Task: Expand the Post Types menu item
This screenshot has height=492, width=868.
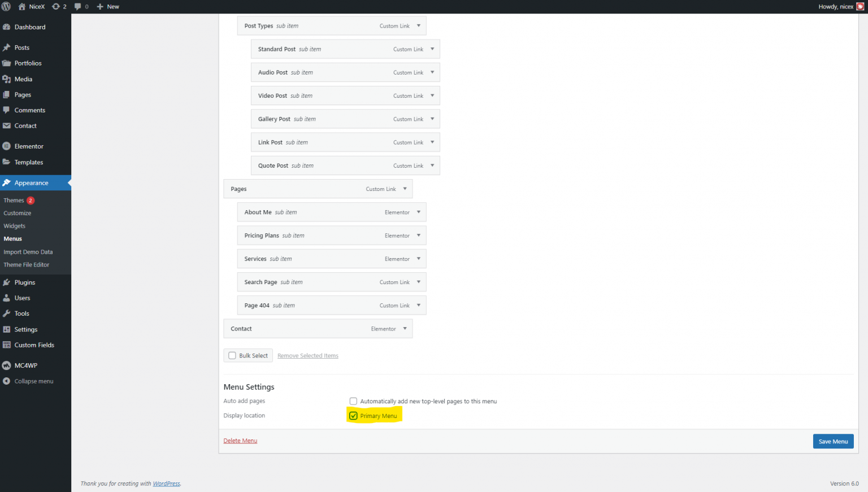Action: pos(419,25)
